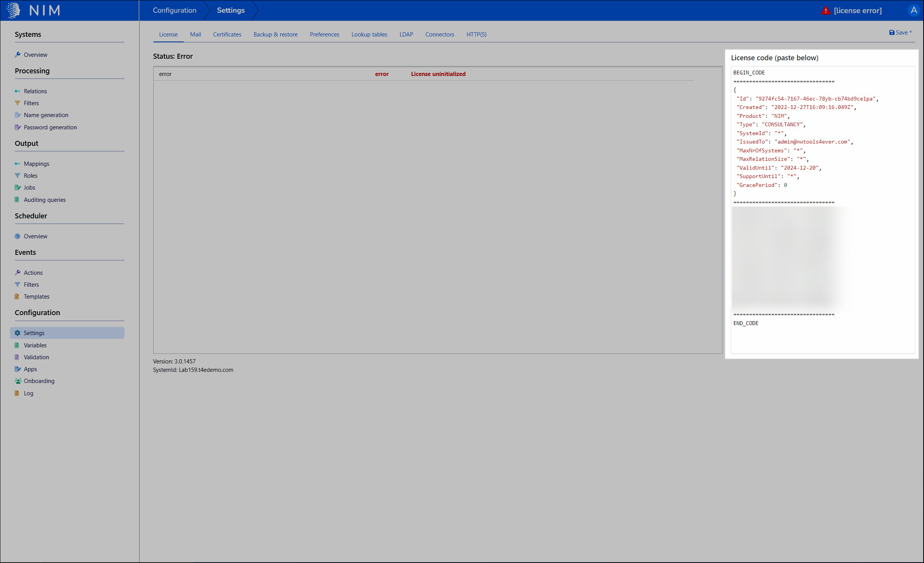Image resolution: width=924 pixels, height=563 pixels.
Task: Click the Onboarding people icon
Action: tap(18, 381)
